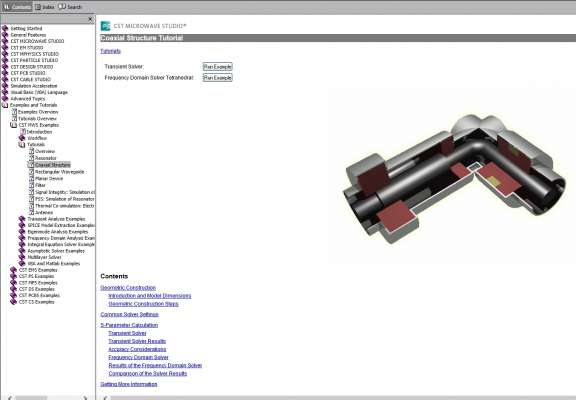Click the book icon beside Advanced Topics
This screenshot has width=576, height=400.
(x=5, y=98)
